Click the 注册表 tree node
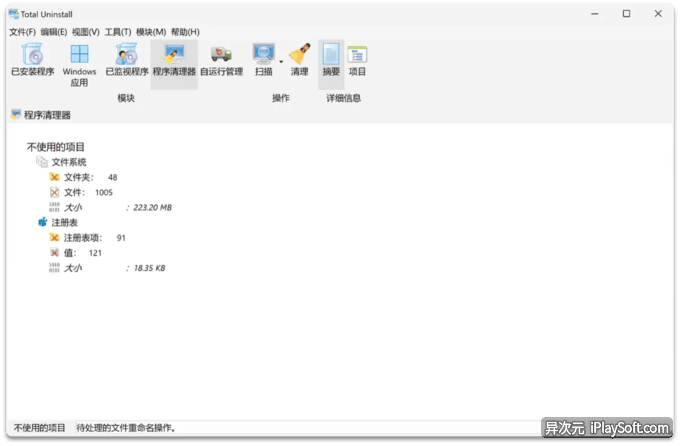The image size is (680, 446). point(65,223)
